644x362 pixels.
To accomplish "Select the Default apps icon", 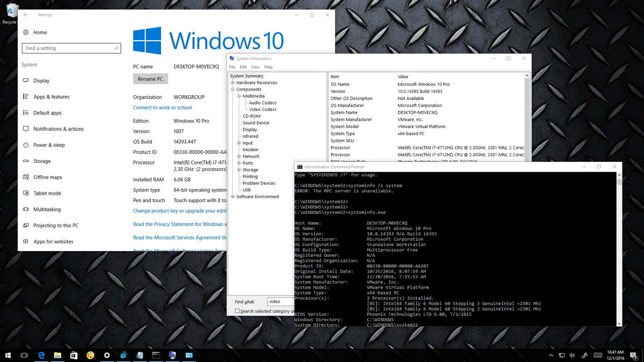I will coord(26,113).
